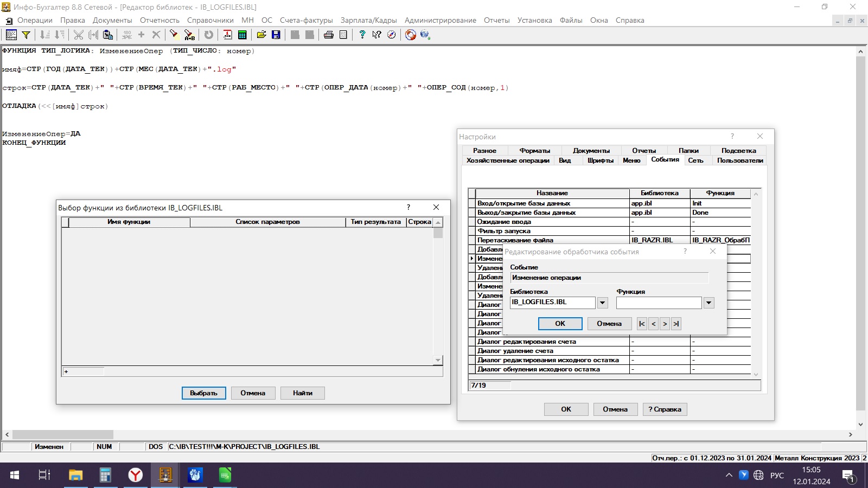
Task: Click the blue floppy disk save icon
Action: (x=276, y=35)
